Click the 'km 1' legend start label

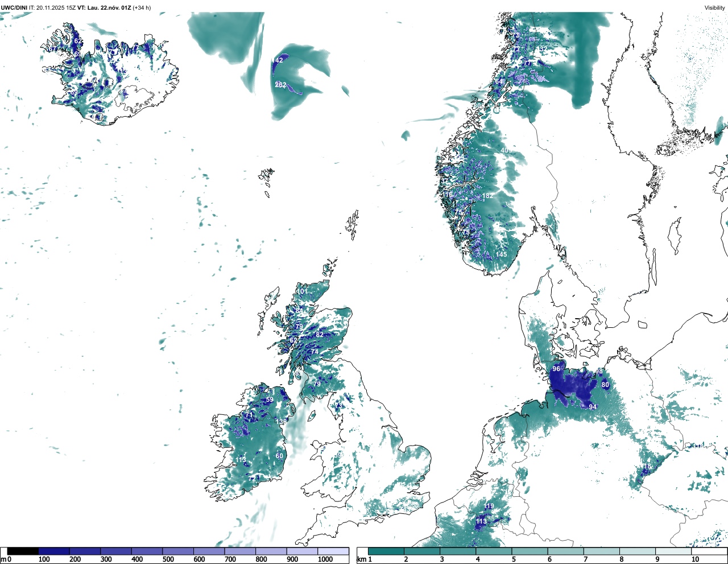(x=365, y=559)
